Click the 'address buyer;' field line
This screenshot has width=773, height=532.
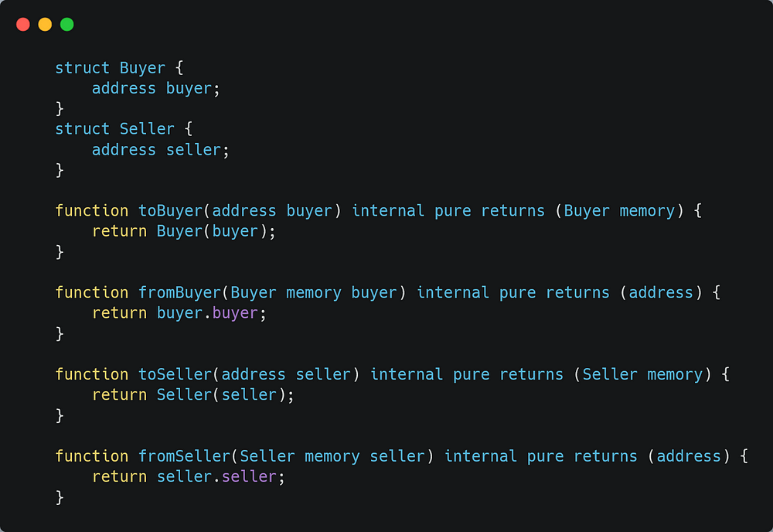pyautogui.click(x=156, y=88)
